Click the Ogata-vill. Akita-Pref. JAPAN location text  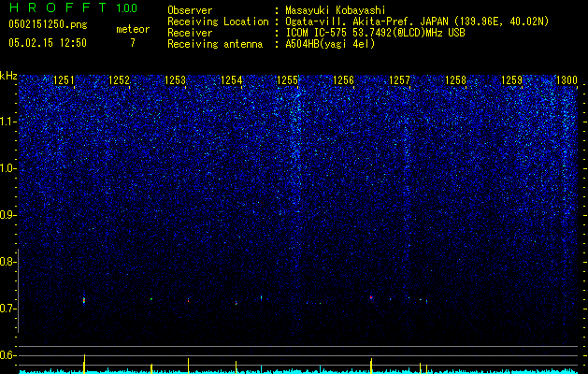click(417, 22)
